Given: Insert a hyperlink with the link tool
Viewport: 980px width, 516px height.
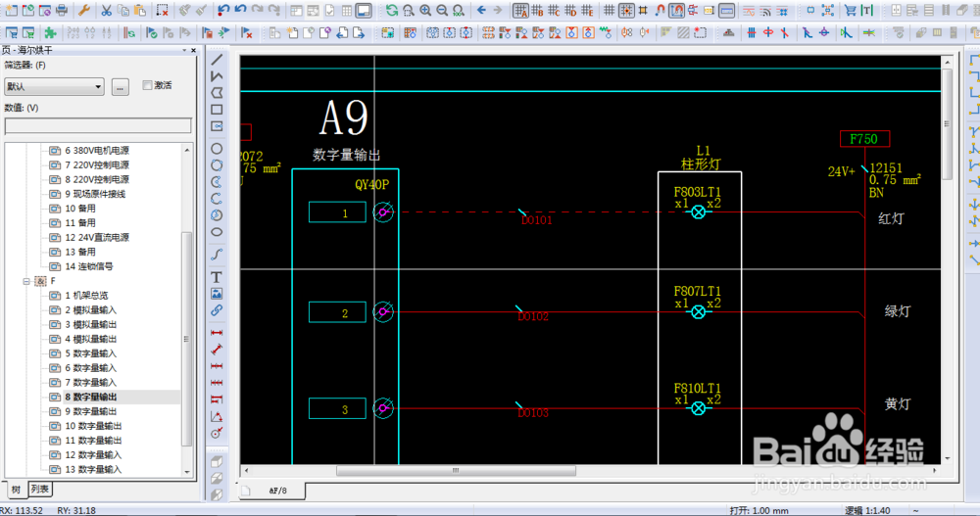Looking at the screenshot, I should pyautogui.click(x=217, y=310).
